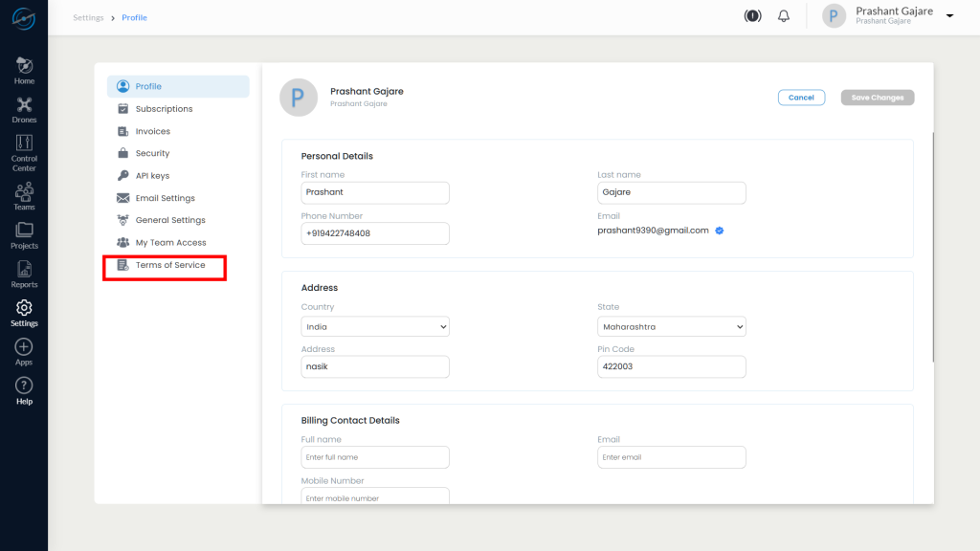Open the Reports section
980x551 pixels.
23,275
